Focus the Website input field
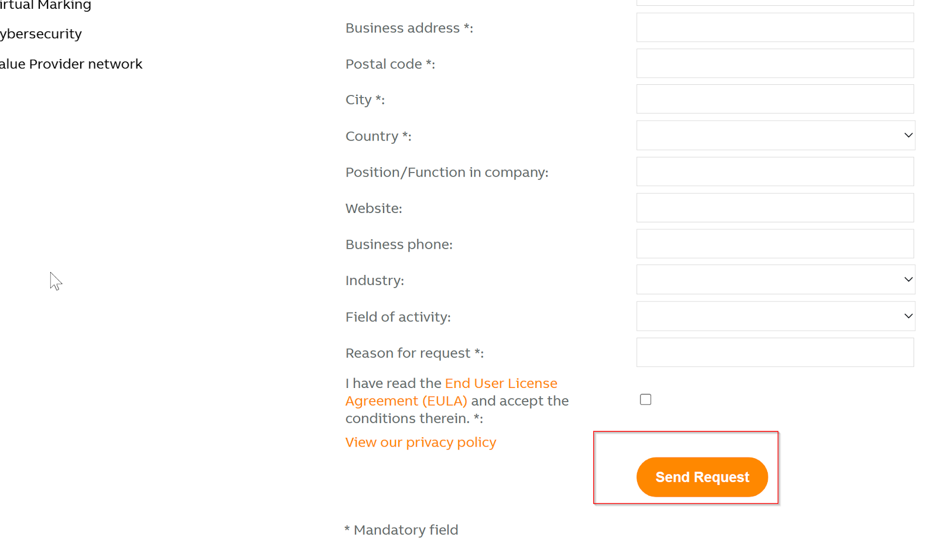Screen dimensions: 937x560 pos(775,208)
